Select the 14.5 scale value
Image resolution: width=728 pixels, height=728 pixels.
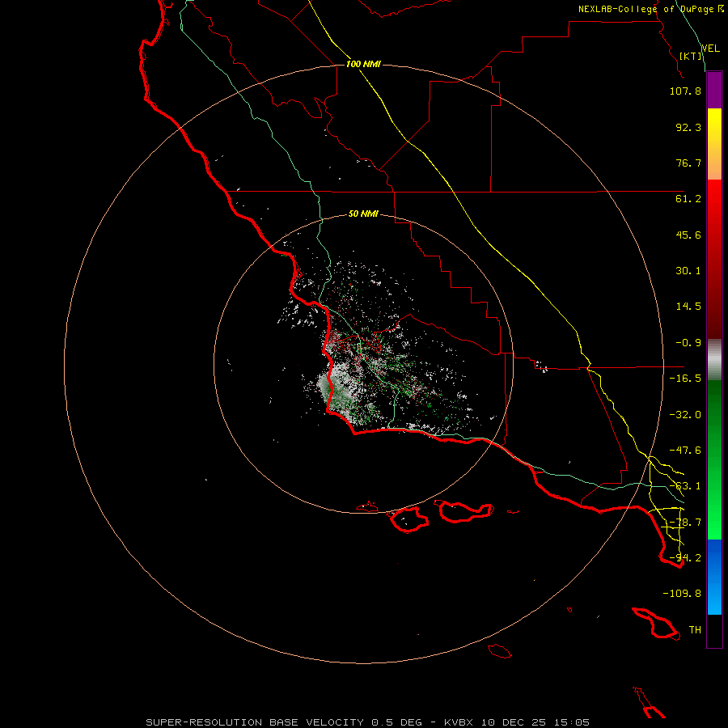(x=688, y=307)
